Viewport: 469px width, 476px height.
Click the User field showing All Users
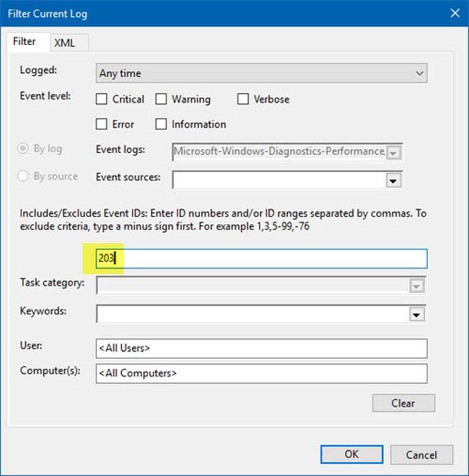[x=262, y=348]
